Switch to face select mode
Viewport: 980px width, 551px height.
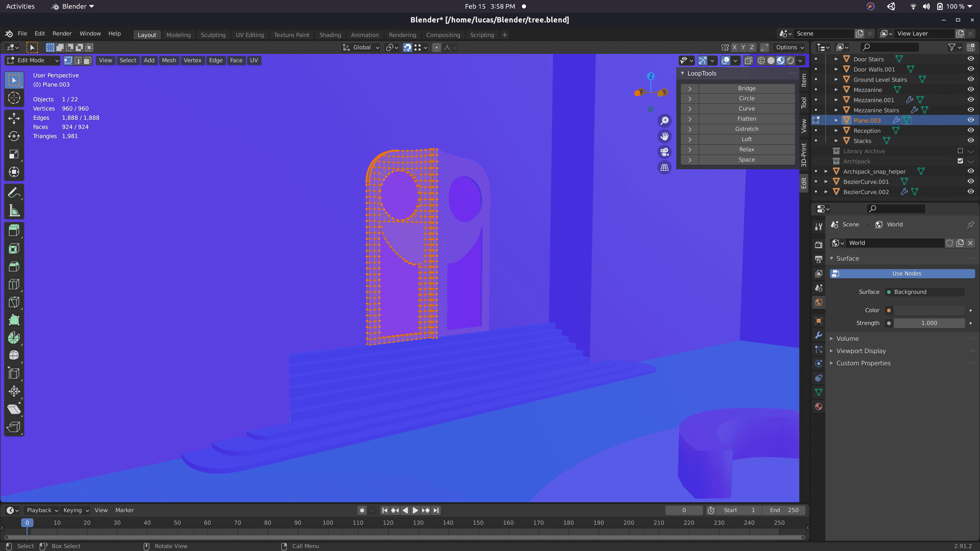88,61
